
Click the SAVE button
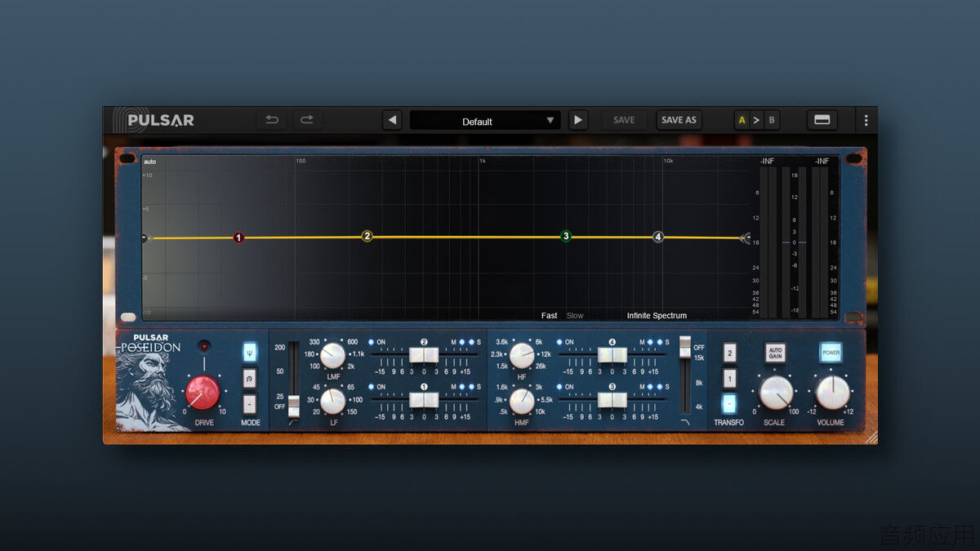point(624,120)
